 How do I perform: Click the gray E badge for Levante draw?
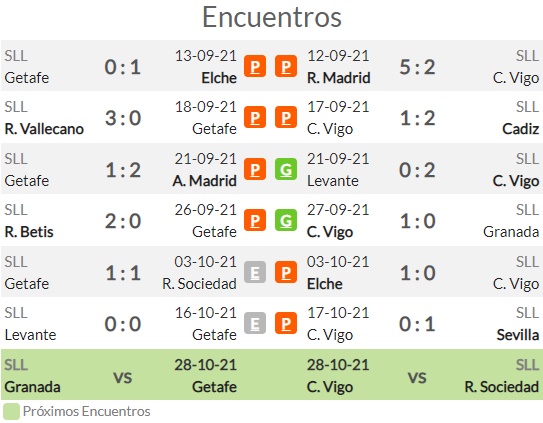click(255, 323)
